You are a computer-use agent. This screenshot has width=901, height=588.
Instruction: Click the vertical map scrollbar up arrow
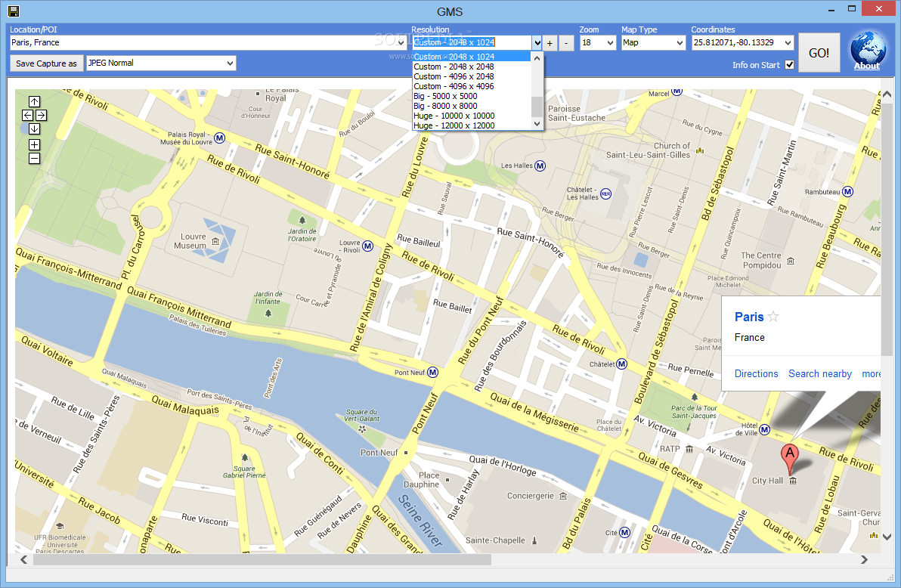tap(887, 94)
